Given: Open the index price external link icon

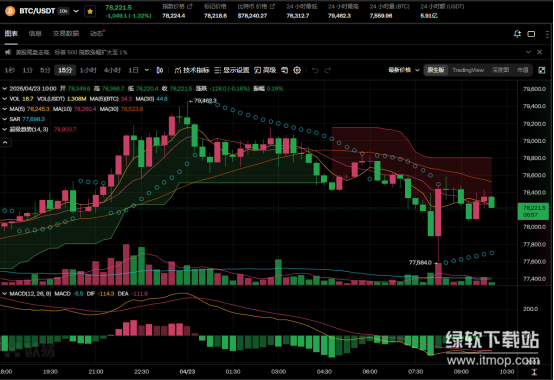Looking at the screenshot, I should click(x=190, y=6).
